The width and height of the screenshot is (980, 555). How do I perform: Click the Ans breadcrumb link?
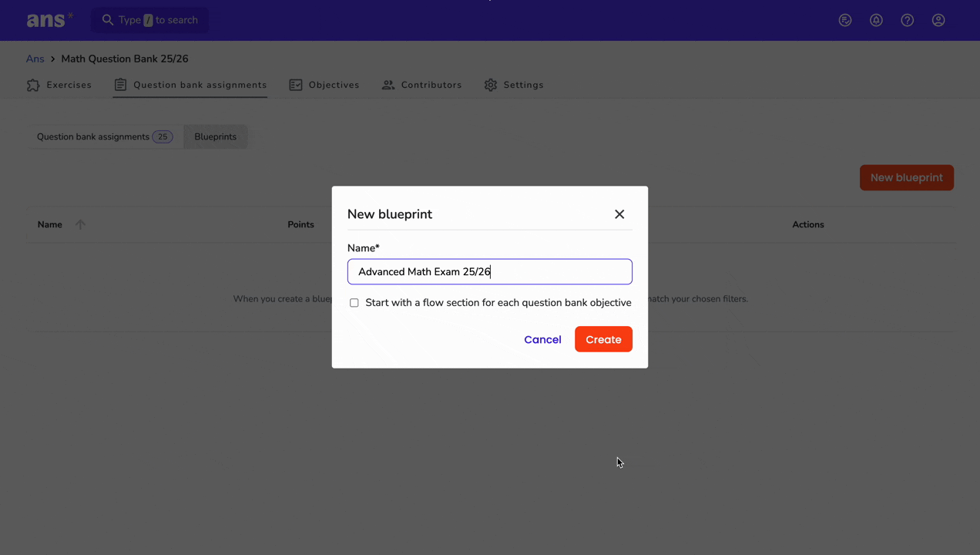click(x=35, y=59)
